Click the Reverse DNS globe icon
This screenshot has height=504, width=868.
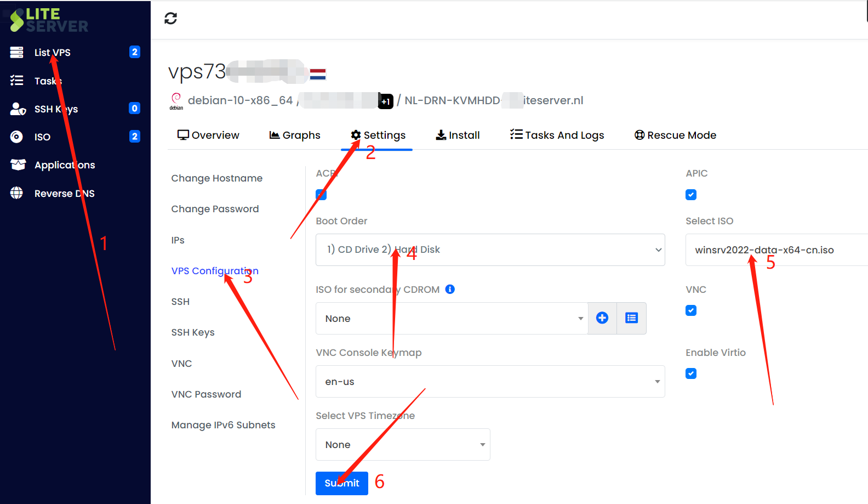17,193
